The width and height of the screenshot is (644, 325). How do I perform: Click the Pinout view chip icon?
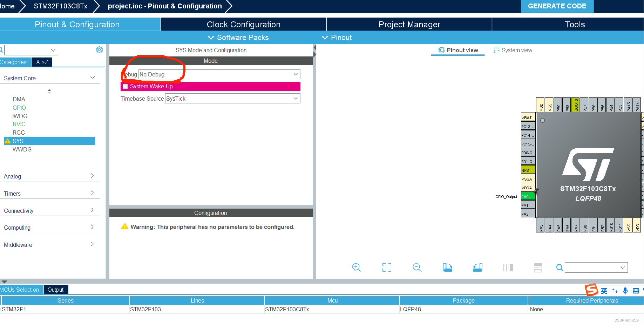pyautogui.click(x=442, y=50)
